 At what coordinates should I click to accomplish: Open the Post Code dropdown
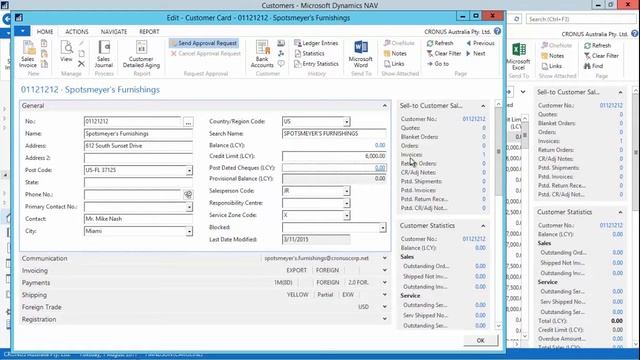click(x=189, y=171)
